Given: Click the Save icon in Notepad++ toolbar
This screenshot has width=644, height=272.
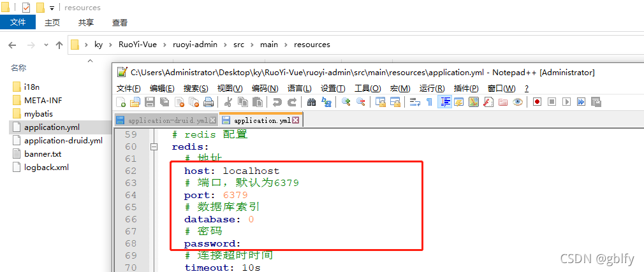Looking at the screenshot, I should pyautogui.click(x=150, y=102).
